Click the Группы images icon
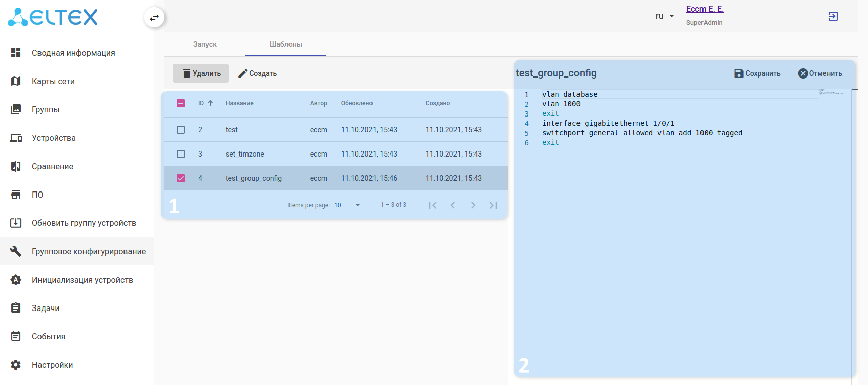The width and height of the screenshot is (868, 385). coord(16,109)
